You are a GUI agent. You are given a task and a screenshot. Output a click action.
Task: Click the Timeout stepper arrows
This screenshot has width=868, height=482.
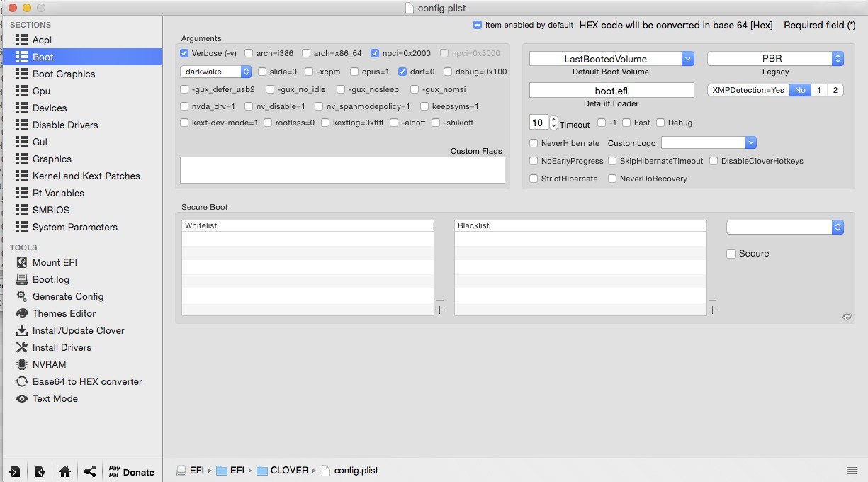[553, 123]
